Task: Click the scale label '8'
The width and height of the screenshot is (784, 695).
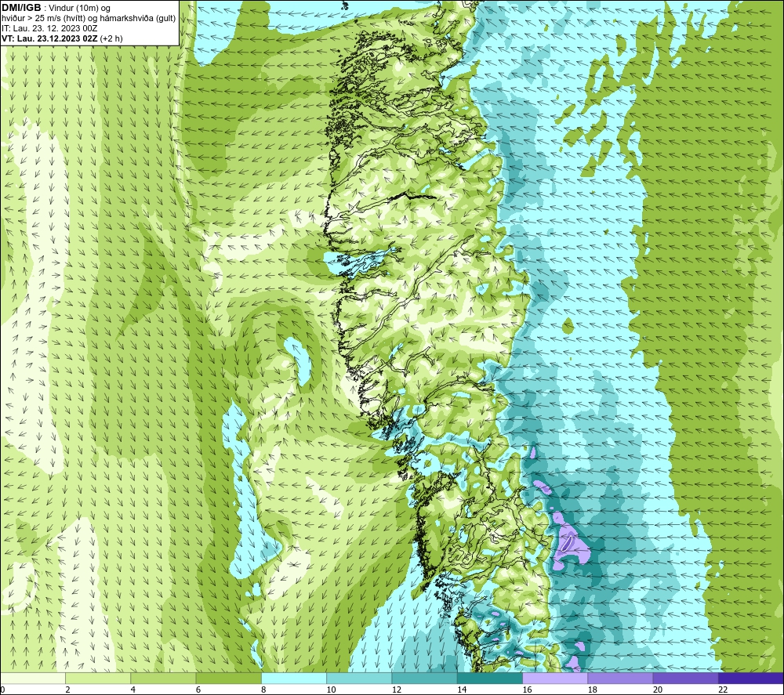Action: 263,690
